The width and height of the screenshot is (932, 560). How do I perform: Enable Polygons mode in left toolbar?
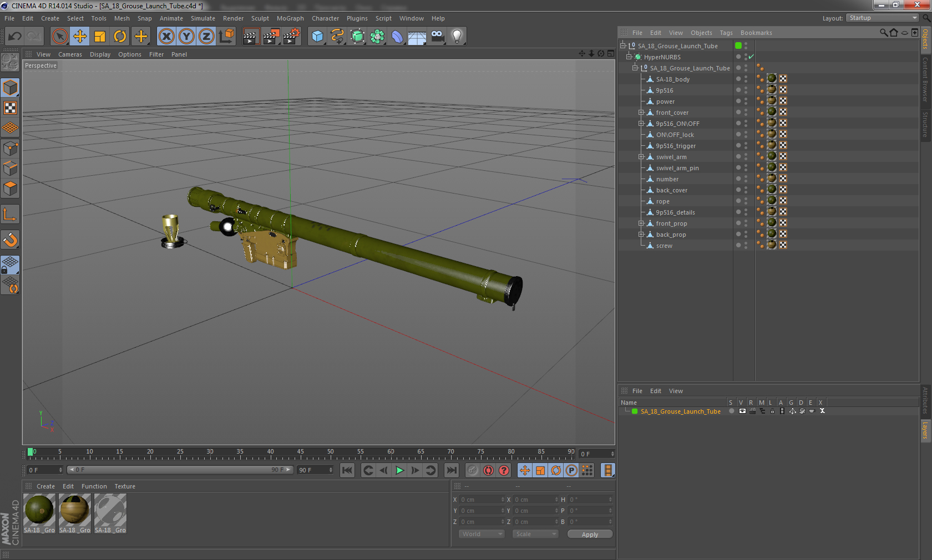[x=10, y=189]
